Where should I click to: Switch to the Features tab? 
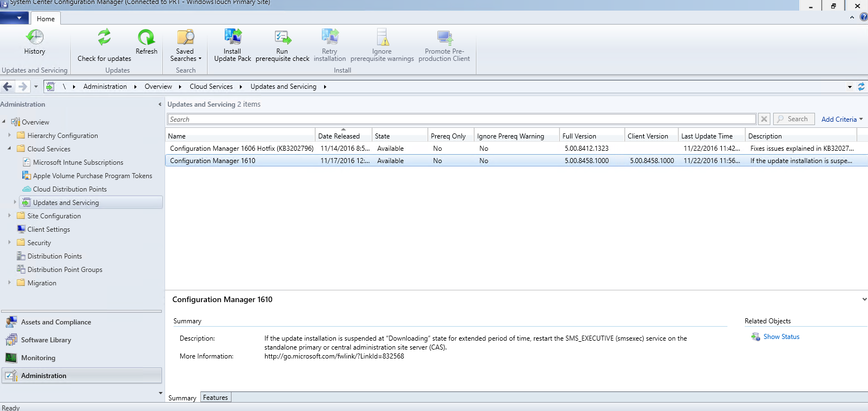tap(215, 398)
